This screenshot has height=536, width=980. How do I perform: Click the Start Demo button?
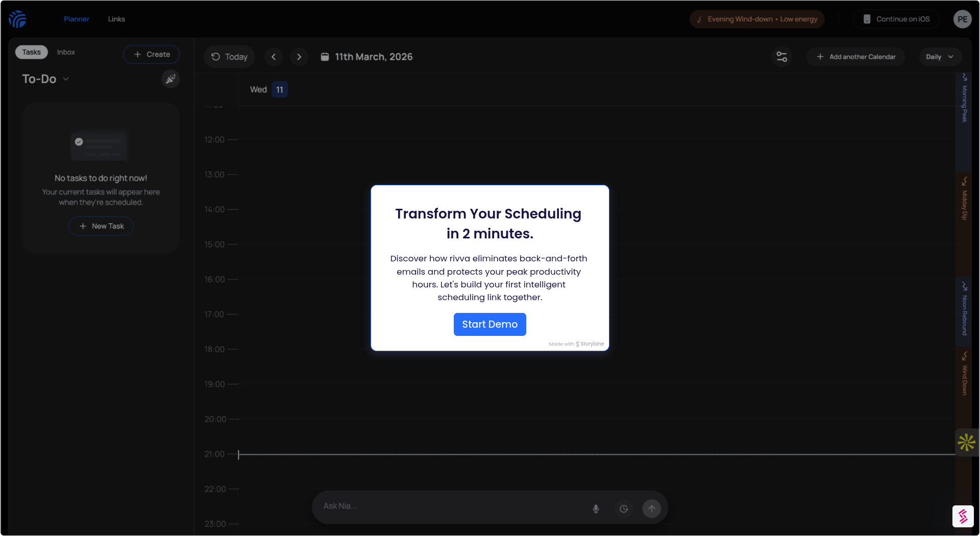point(489,324)
